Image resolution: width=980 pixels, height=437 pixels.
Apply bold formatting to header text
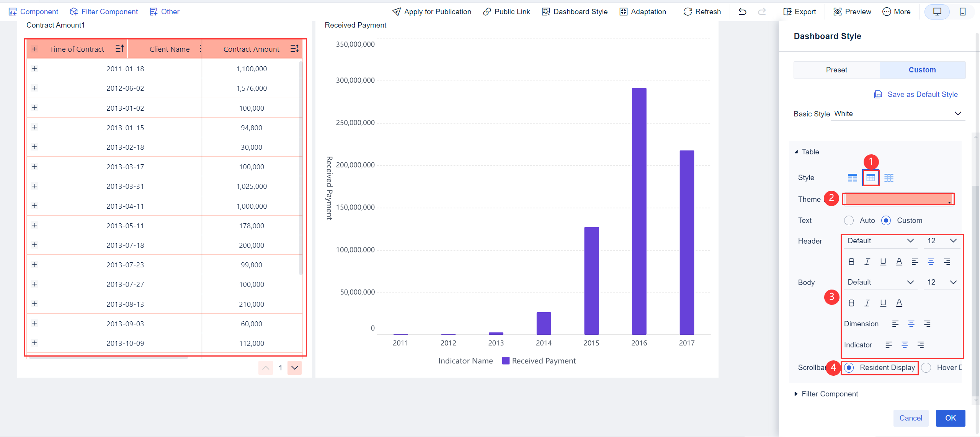[851, 262]
